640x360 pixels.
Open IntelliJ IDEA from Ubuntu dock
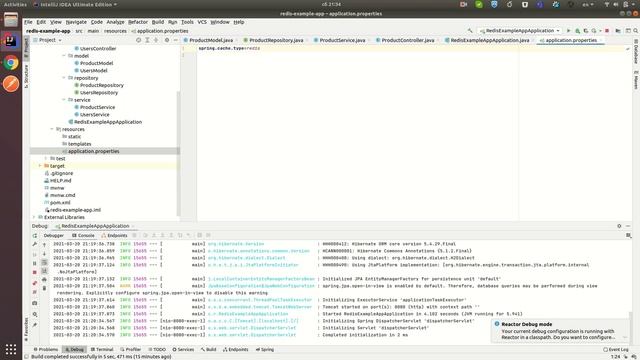pyautogui.click(x=11, y=41)
